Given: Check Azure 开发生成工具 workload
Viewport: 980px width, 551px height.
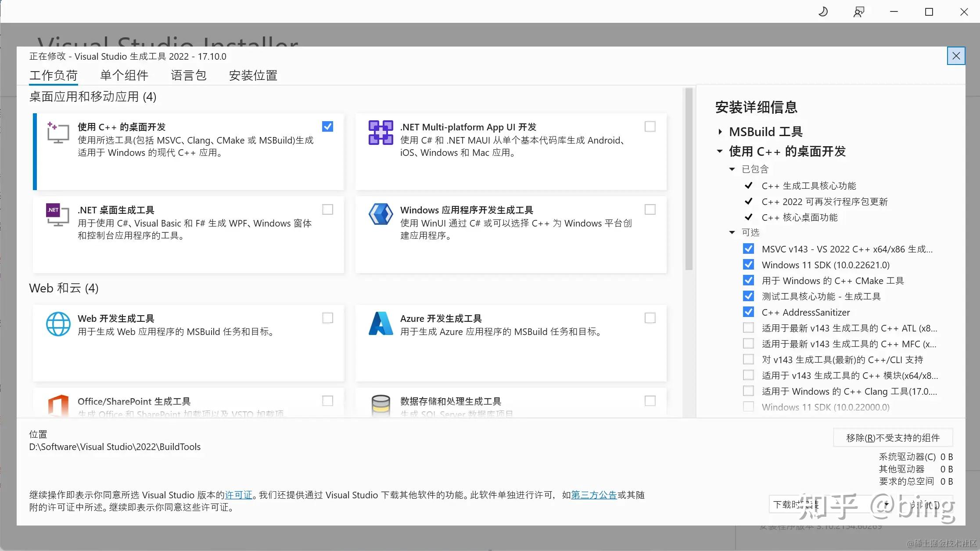Looking at the screenshot, I should (650, 318).
